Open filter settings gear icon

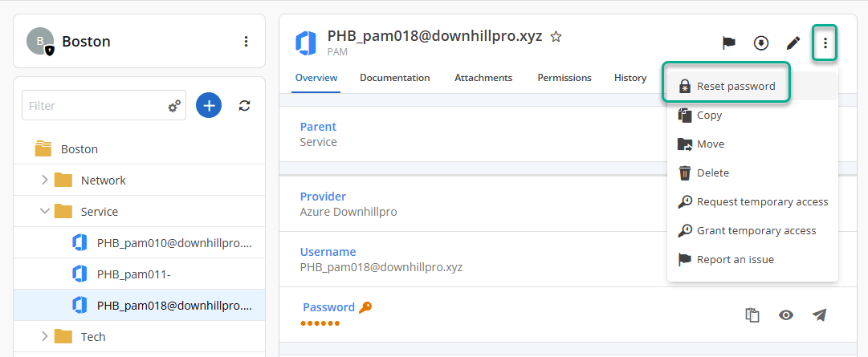[x=174, y=106]
